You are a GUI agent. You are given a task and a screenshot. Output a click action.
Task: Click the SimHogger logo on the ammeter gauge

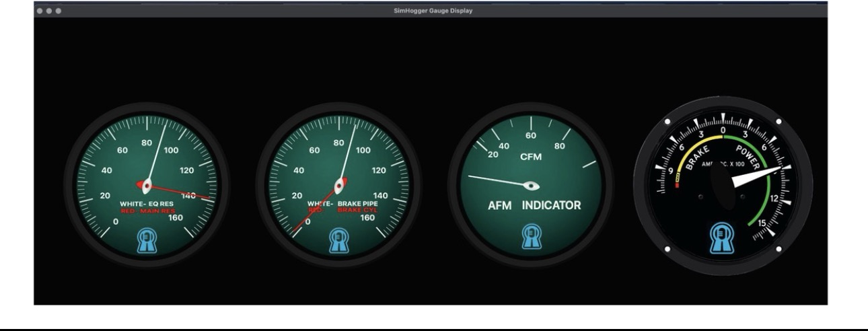pos(723,239)
